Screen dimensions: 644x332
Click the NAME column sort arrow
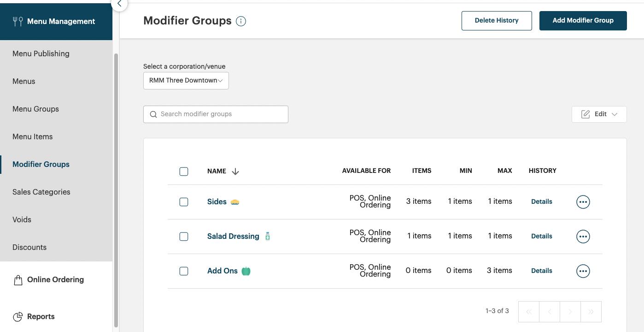pos(235,171)
